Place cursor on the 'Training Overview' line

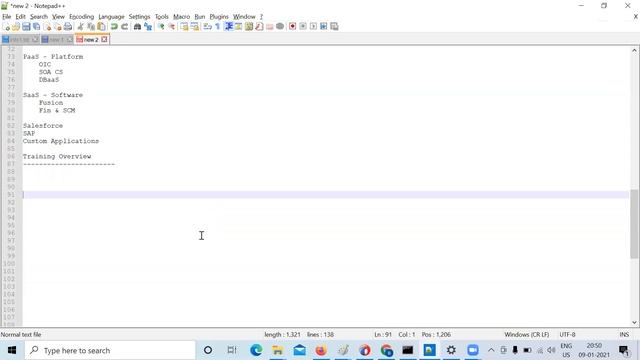[57, 156]
